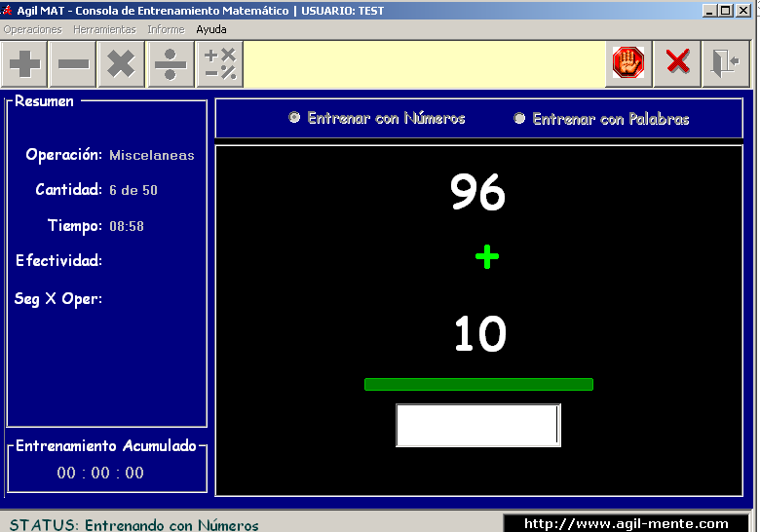Click the Operación label
The image size is (760, 532).
[x=64, y=155]
